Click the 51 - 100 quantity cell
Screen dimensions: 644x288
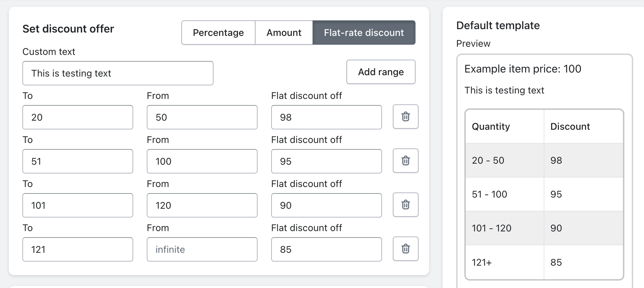click(x=505, y=194)
